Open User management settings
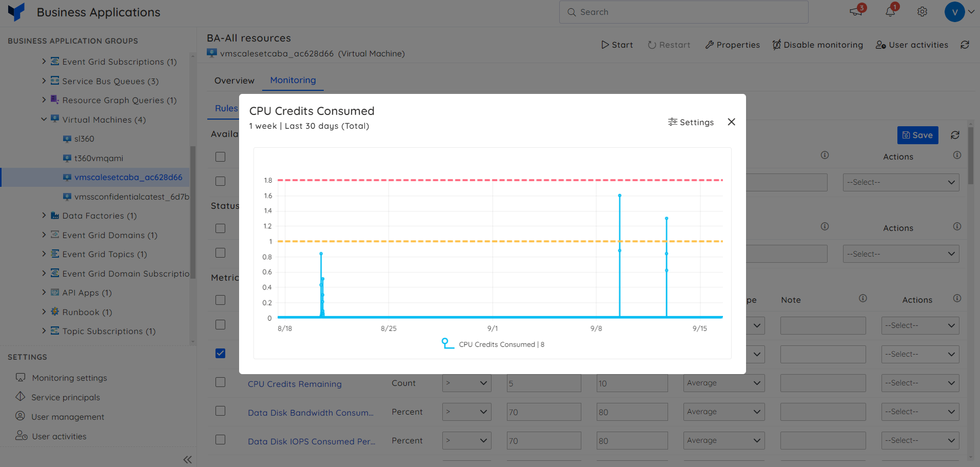This screenshot has height=467, width=980. [x=68, y=417]
